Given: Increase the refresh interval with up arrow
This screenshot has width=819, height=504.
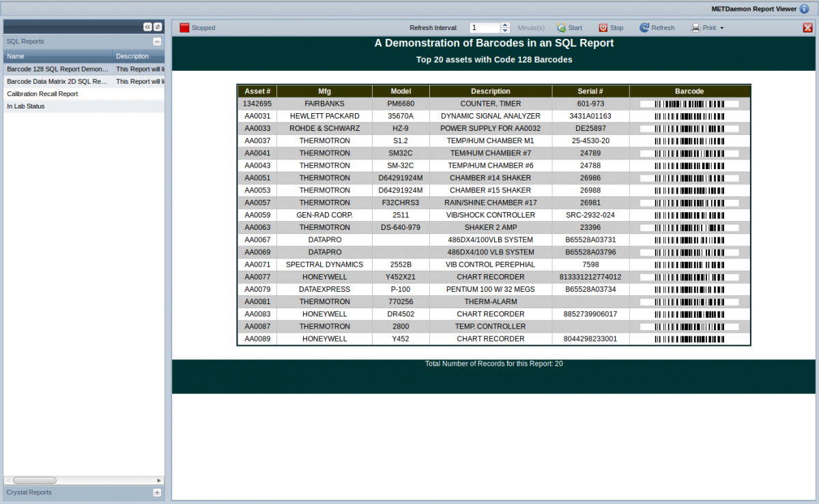Looking at the screenshot, I should (x=505, y=25).
